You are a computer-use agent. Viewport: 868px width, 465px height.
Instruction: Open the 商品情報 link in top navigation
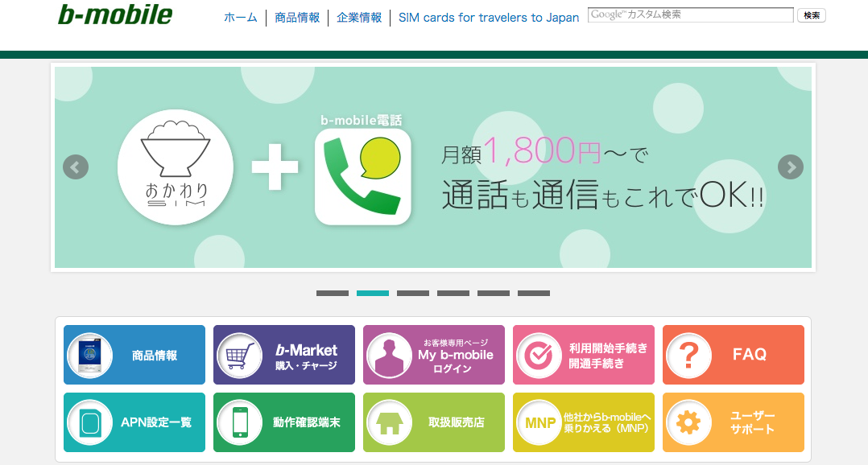pos(297,18)
